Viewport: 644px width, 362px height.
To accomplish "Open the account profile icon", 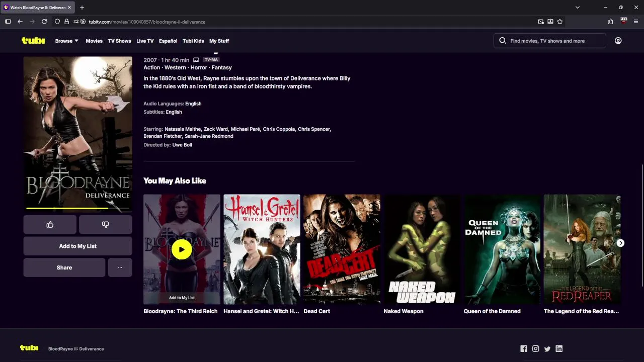I will click(618, 41).
